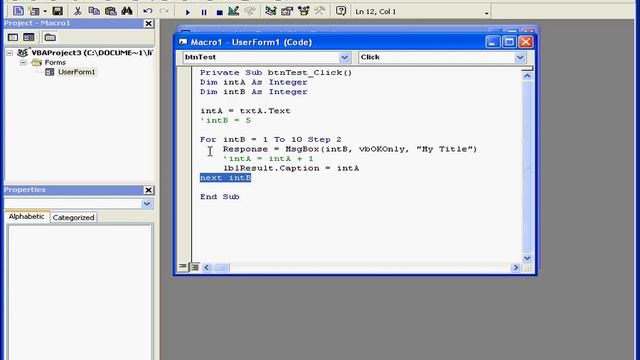Open Find with the binoculars icon
The width and height of the screenshot is (640, 360).
(127, 11)
